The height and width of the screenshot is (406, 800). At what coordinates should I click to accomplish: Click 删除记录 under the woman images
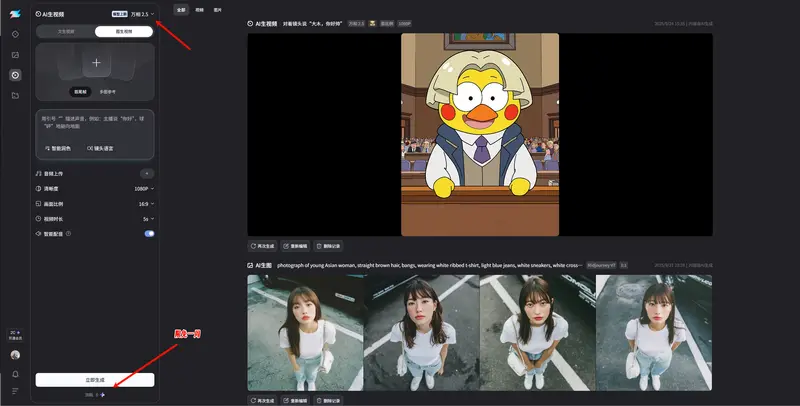pos(328,400)
